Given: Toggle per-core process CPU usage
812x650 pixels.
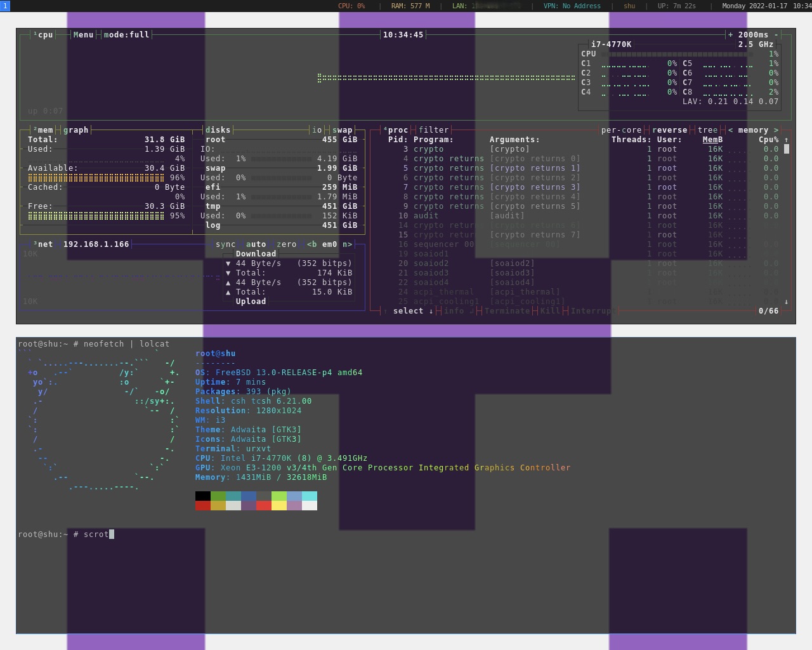Looking at the screenshot, I should (x=621, y=130).
